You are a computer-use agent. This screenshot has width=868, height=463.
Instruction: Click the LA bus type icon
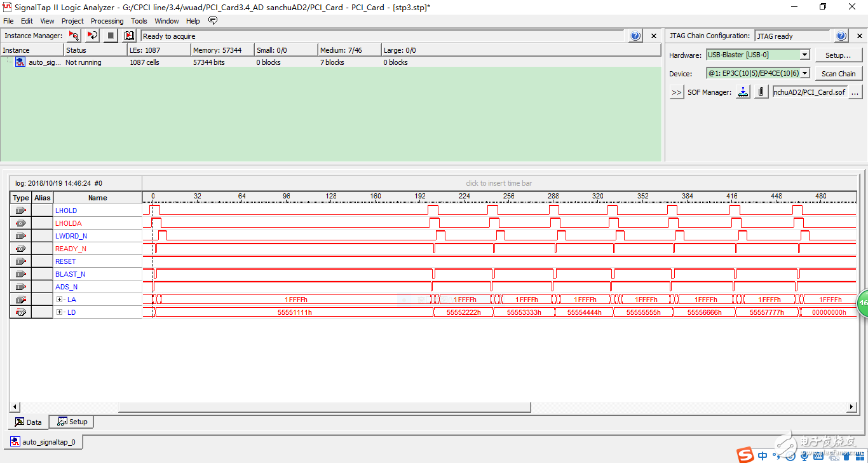(x=21, y=300)
